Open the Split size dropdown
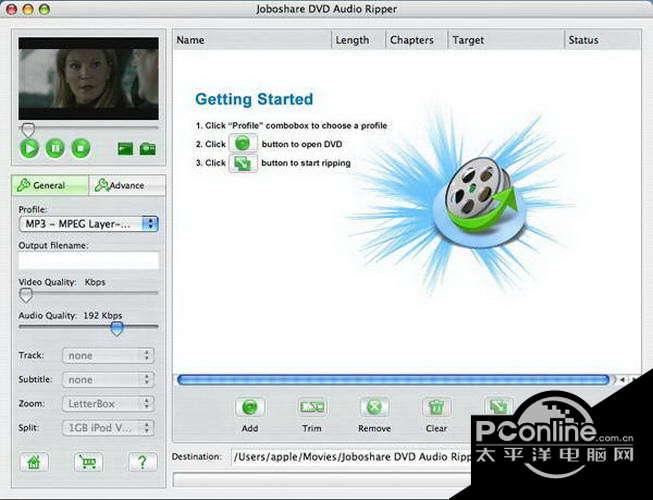 coord(108,428)
